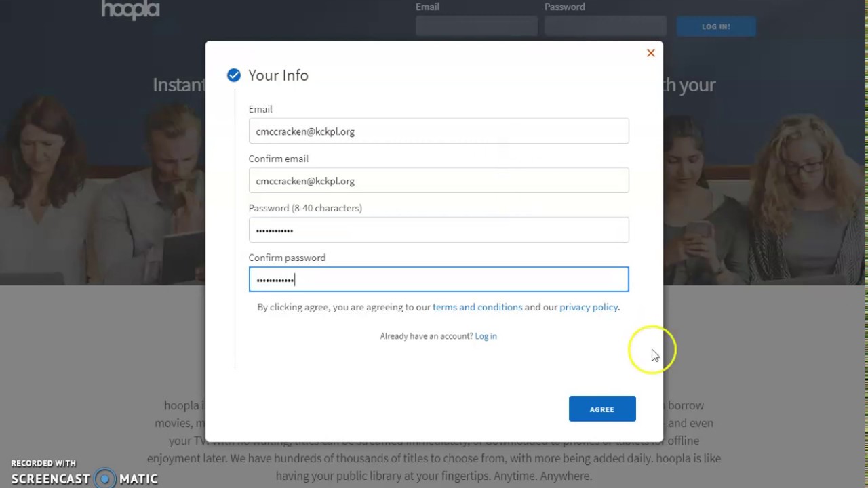Click the hoopla logo in header
The image size is (868, 488).
pos(130,9)
